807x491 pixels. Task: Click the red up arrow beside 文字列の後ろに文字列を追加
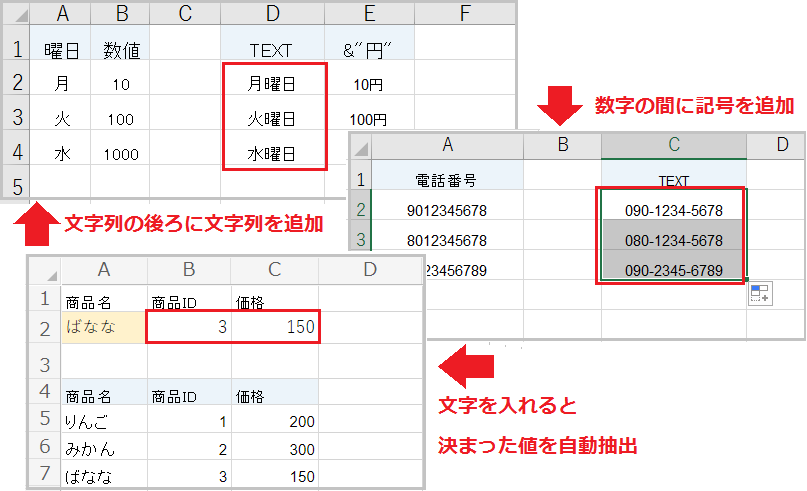37,220
